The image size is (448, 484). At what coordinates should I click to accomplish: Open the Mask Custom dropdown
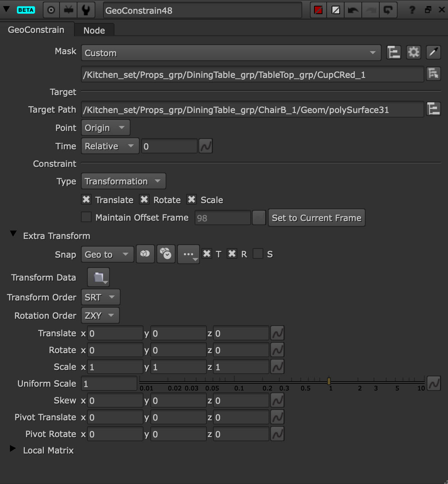[231, 53]
